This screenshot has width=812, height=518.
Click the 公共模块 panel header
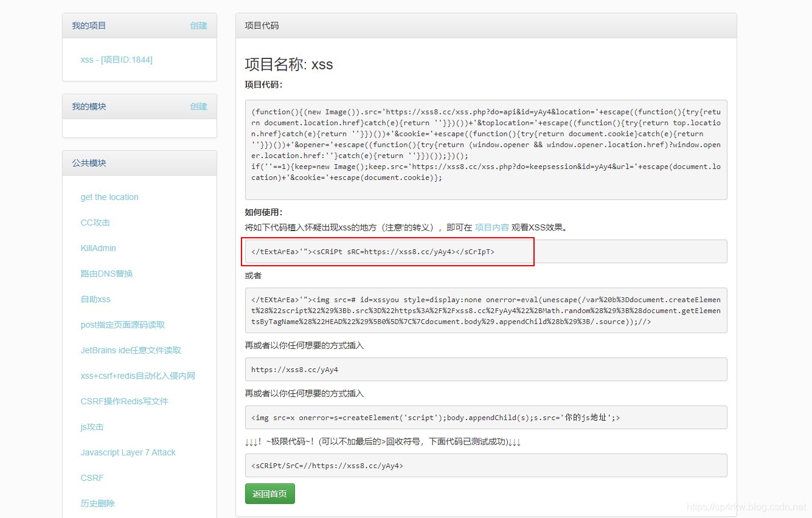(x=139, y=163)
